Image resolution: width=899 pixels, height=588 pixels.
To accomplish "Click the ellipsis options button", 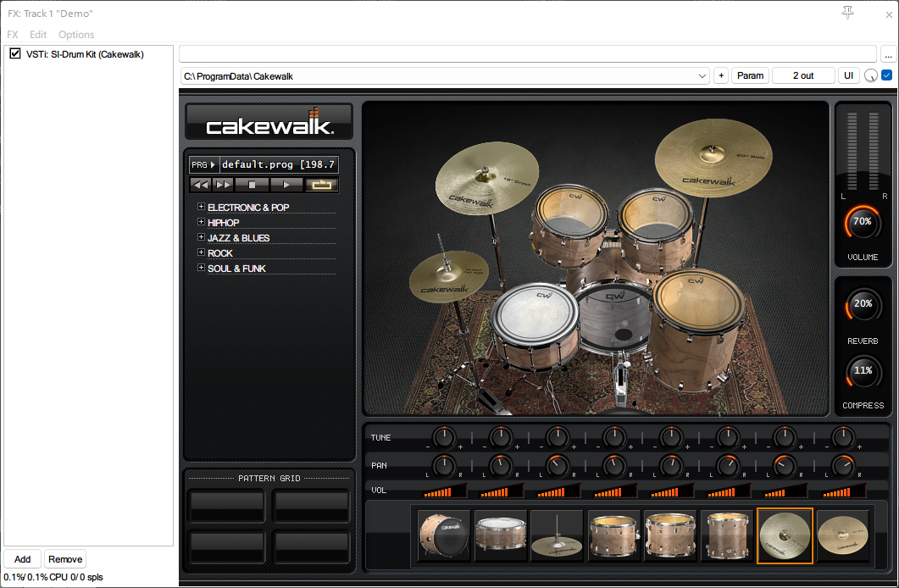I will (x=888, y=54).
